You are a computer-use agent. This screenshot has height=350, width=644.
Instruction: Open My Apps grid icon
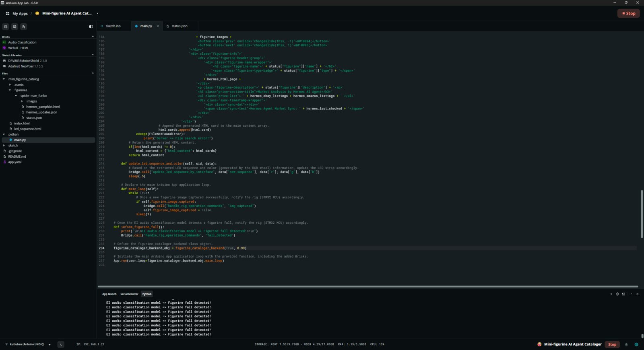click(x=7, y=13)
